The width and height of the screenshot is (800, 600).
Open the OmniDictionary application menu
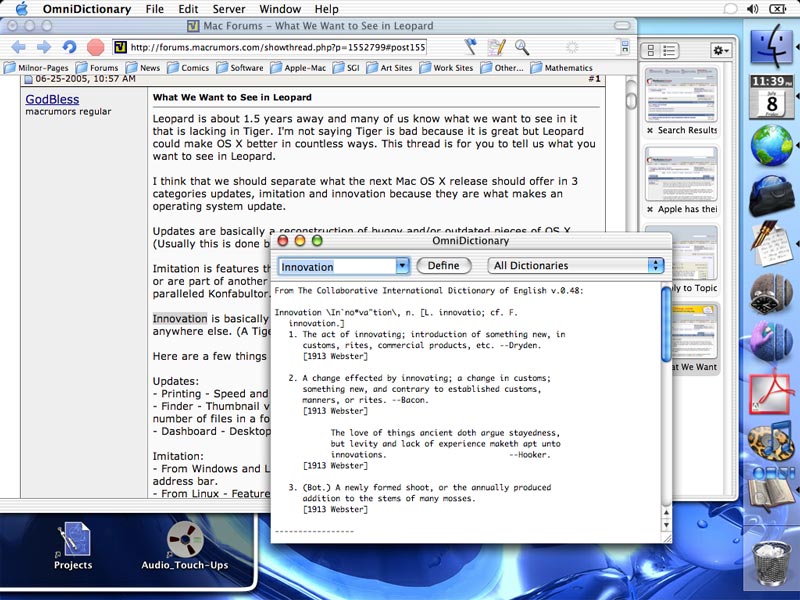tap(87, 9)
